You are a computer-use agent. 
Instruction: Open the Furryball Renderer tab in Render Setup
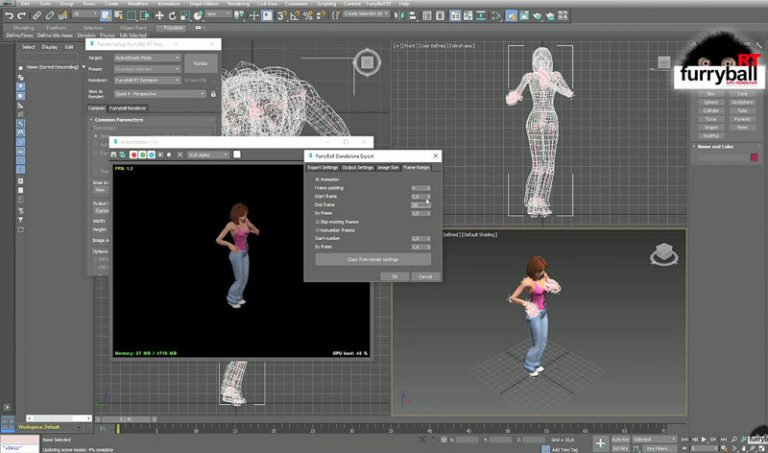(x=127, y=108)
